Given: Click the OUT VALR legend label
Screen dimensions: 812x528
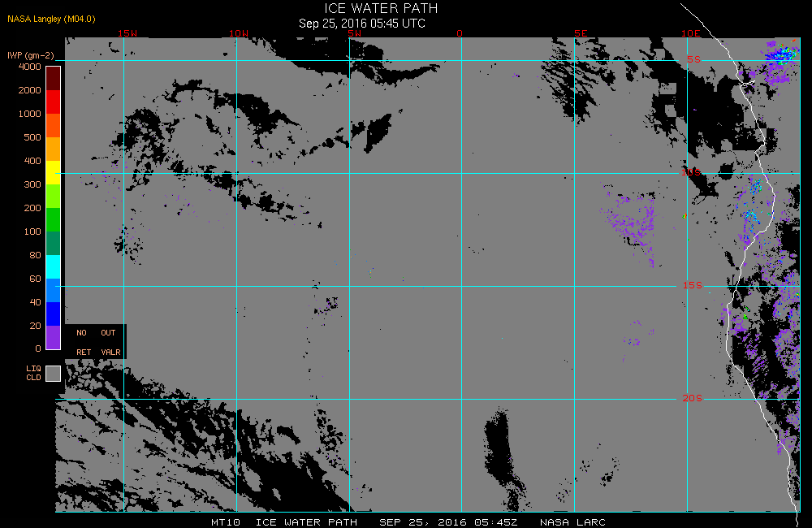Looking at the screenshot, I should pos(110,343).
